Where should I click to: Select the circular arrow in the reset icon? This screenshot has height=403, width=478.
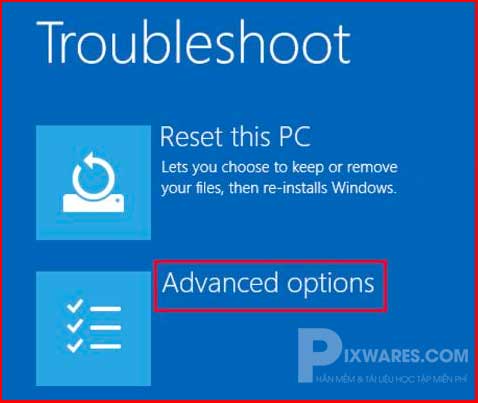tap(94, 175)
